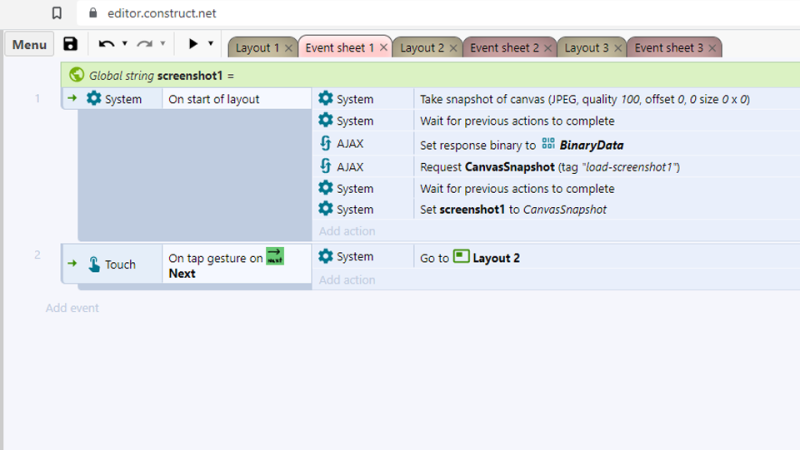
Task: Switch to the Layout 2 tab
Action: point(422,48)
